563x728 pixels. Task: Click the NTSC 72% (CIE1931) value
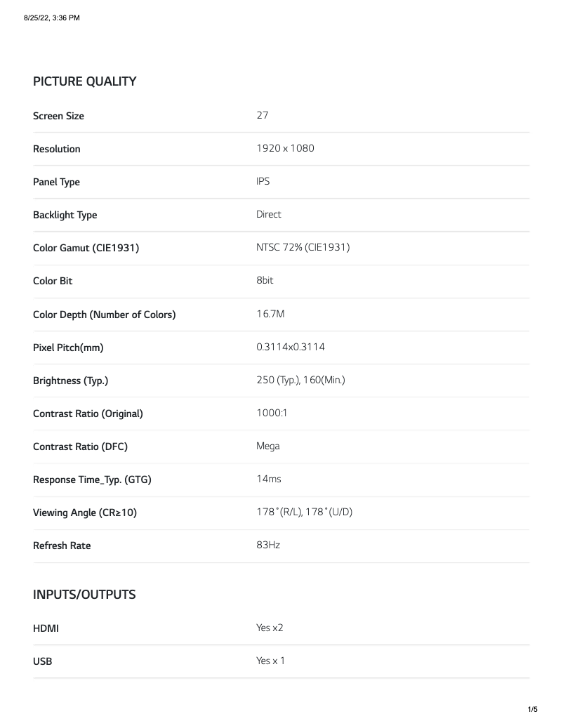click(x=303, y=247)
